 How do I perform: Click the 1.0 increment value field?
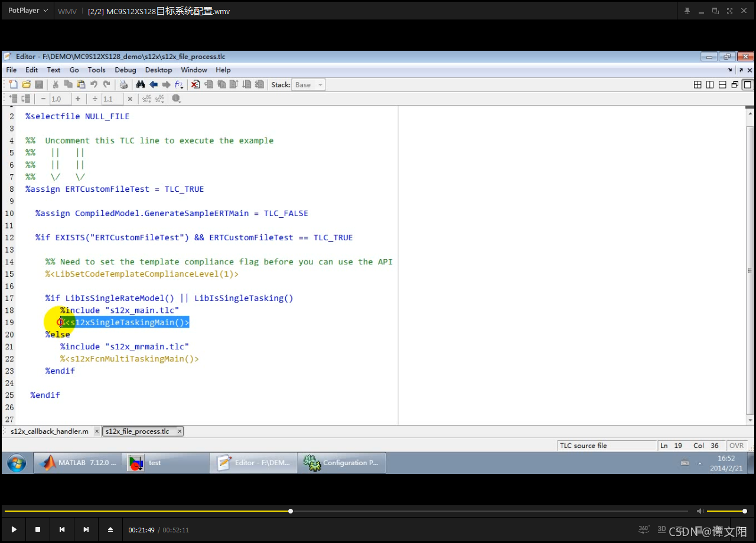tap(60, 99)
